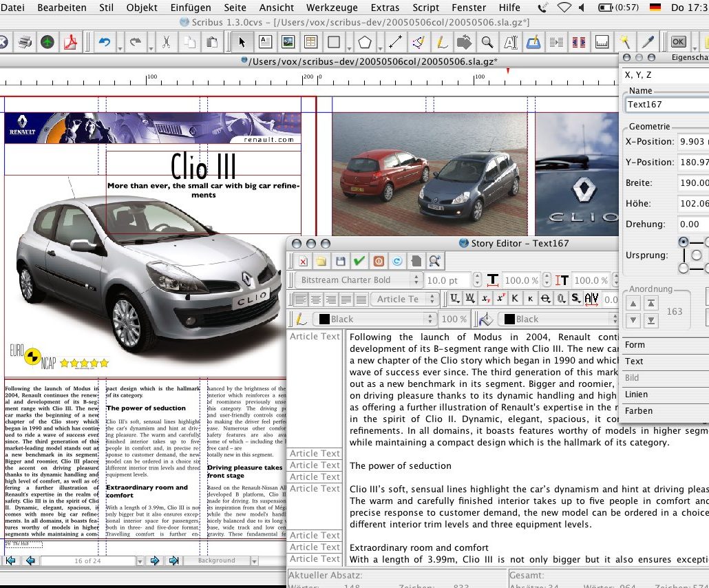Viewport: 709px width, 588px height.
Task: Click the Export as PDF icon
Action: click(70, 42)
